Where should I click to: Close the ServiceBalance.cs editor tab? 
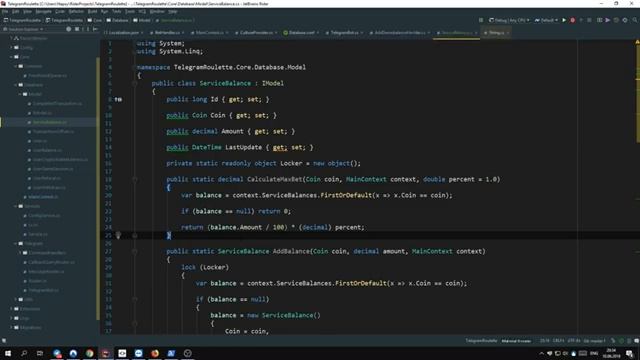click(476, 33)
